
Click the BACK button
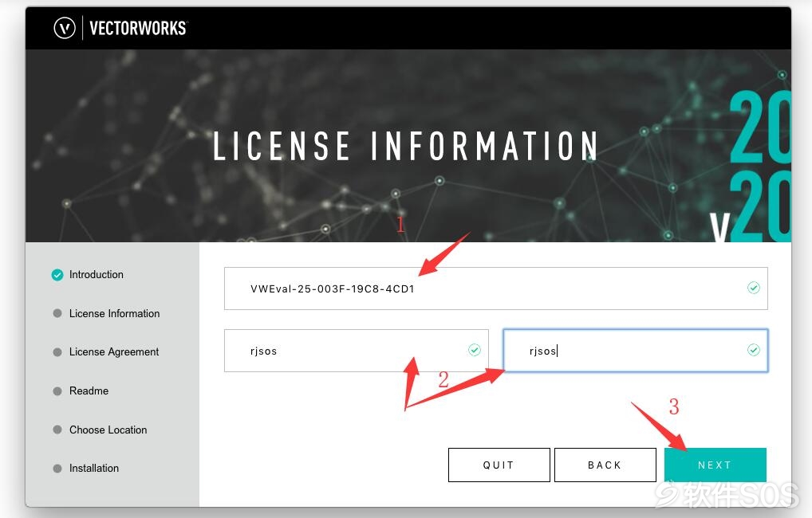[x=605, y=465]
